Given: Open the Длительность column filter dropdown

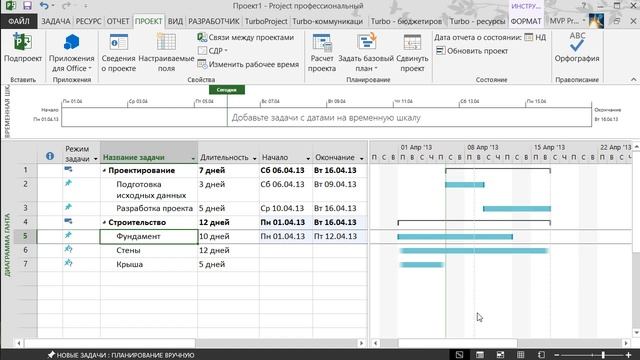Looking at the screenshot, I should [254, 158].
